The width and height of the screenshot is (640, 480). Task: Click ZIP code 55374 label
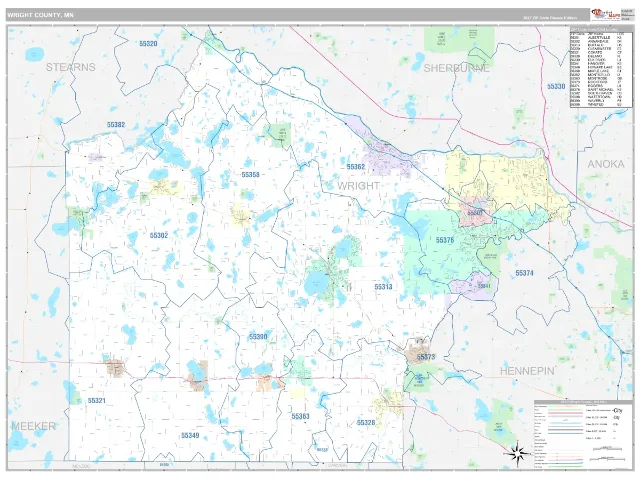(x=524, y=273)
